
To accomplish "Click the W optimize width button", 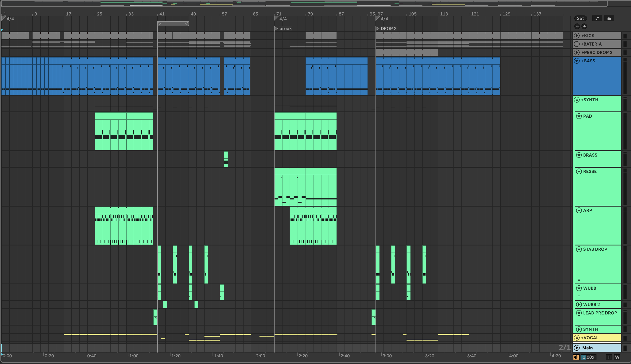I will point(617,357).
